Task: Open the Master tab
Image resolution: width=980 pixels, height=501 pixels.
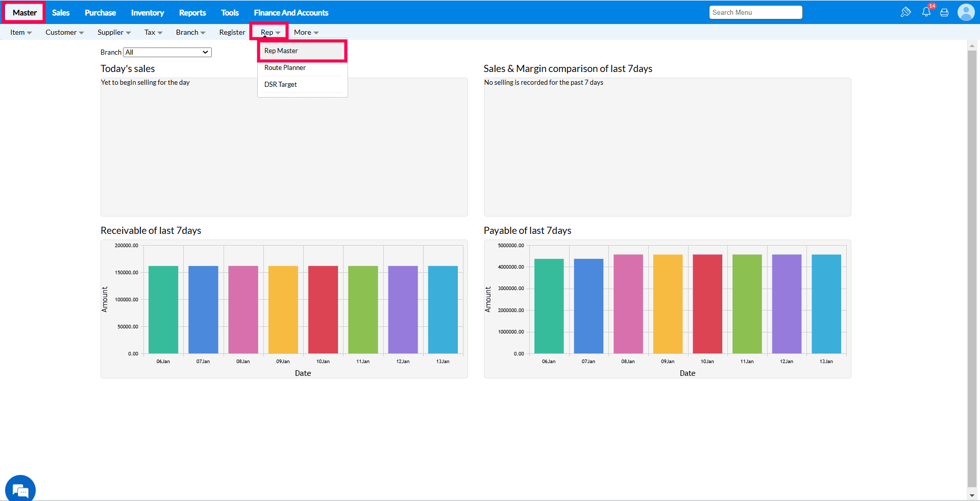Action: (24, 12)
